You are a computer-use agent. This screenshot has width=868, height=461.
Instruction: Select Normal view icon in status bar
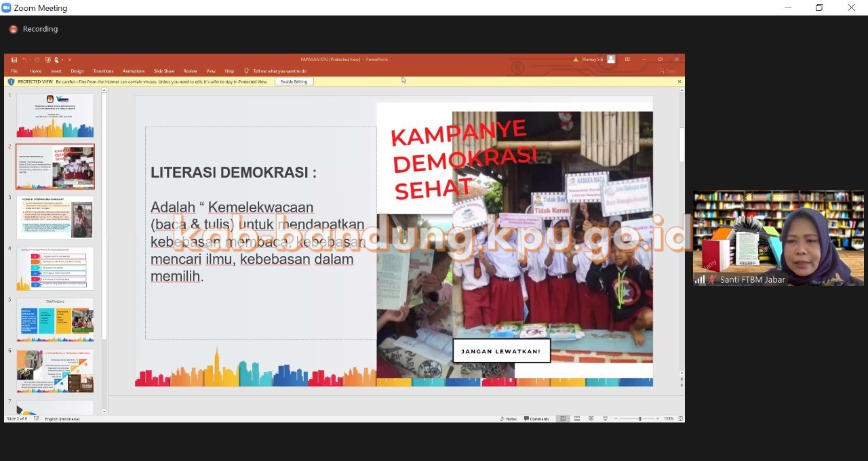click(563, 419)
